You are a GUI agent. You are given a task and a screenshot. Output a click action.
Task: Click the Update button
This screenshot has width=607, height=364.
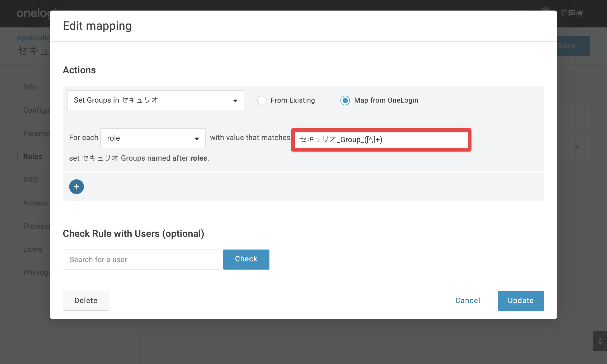[x=521, y=300]
